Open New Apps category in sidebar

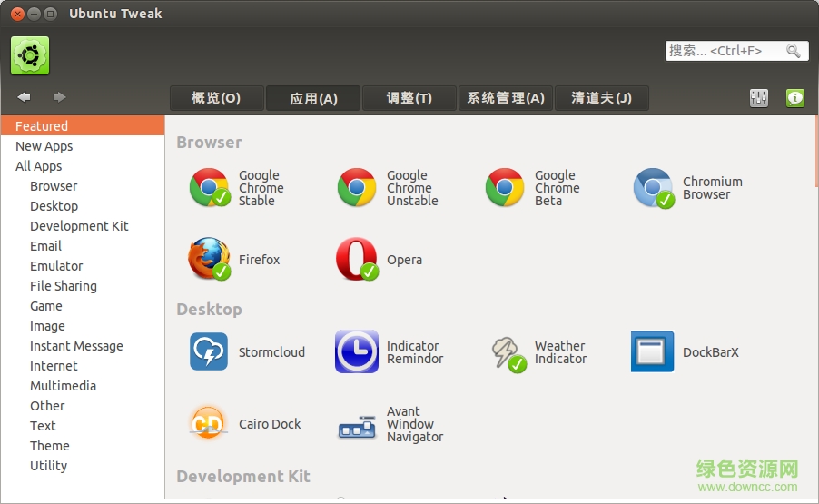point(44,146)
